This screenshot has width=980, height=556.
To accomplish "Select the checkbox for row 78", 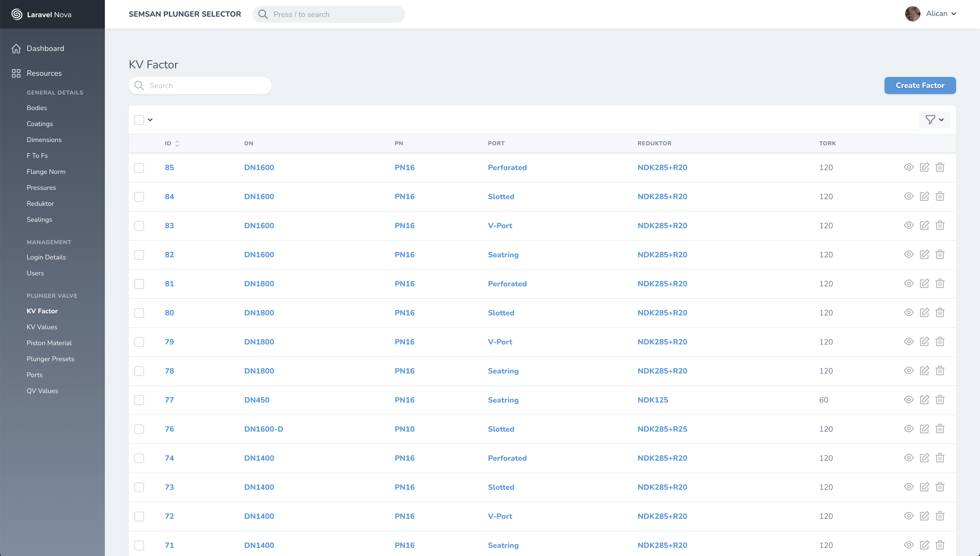I will click(139, 371).
